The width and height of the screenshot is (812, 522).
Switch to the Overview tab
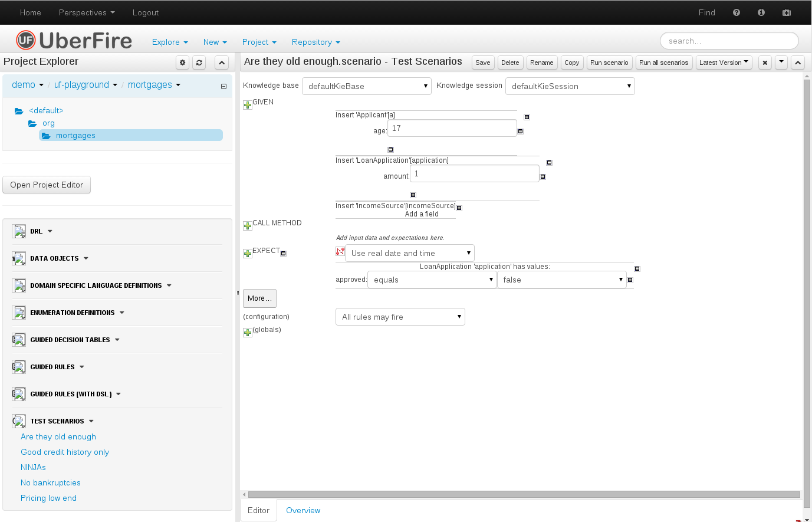click(x=303, y=510)
